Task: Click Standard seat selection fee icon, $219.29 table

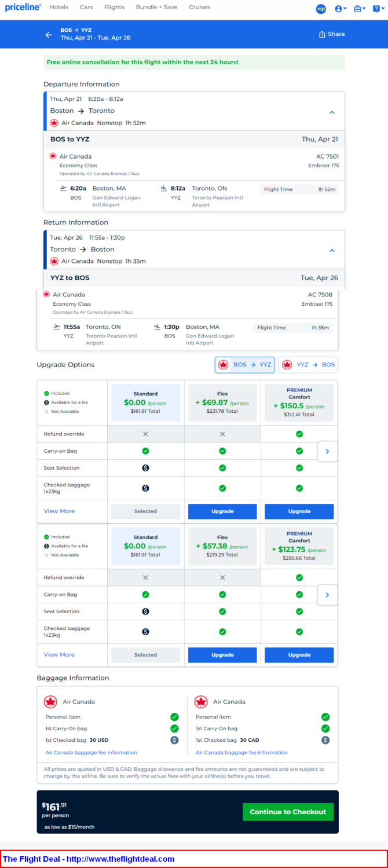Action: [x=145, y=611]
